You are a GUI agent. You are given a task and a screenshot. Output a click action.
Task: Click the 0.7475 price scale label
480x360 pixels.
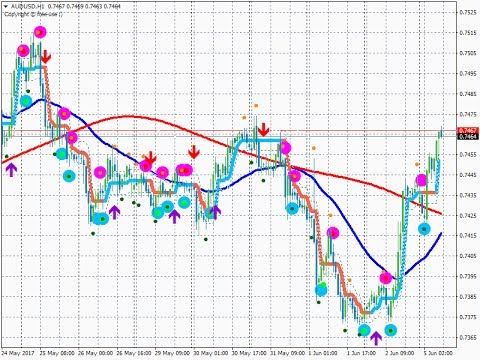[468, 114]
